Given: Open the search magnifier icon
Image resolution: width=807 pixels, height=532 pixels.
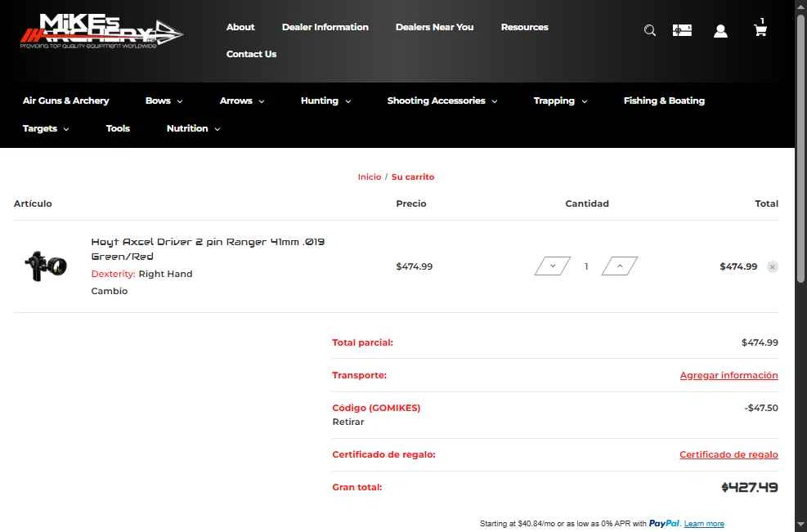Looking at the screenshot, I should point(649,31).
